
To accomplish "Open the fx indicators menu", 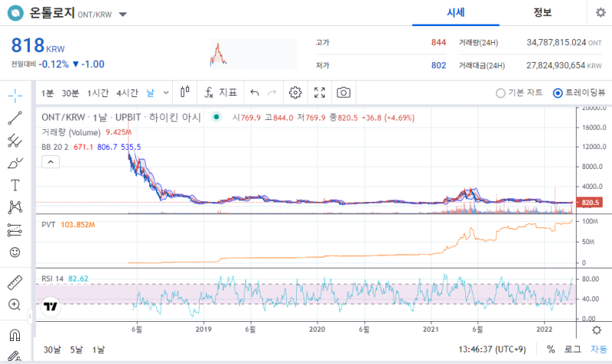I will (209, 93).
